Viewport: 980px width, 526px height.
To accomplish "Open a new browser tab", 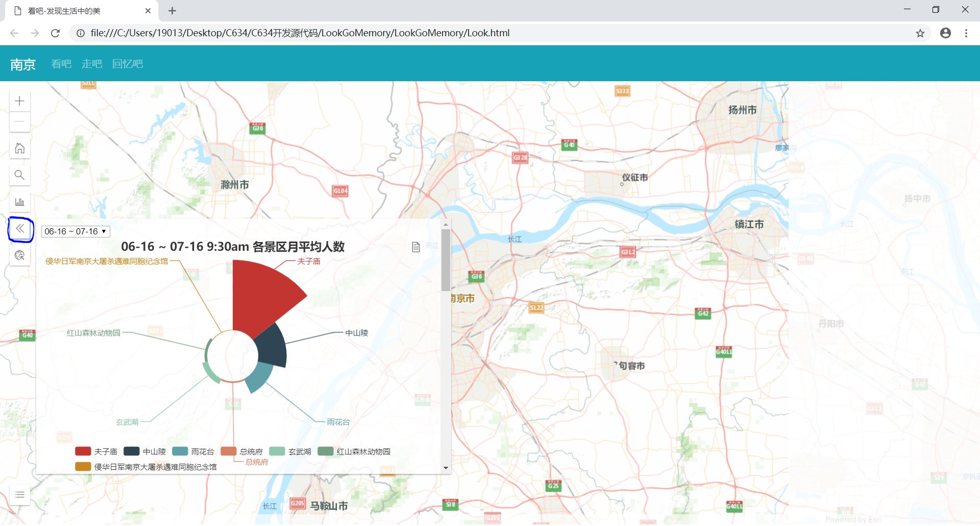I will [173, 11].
